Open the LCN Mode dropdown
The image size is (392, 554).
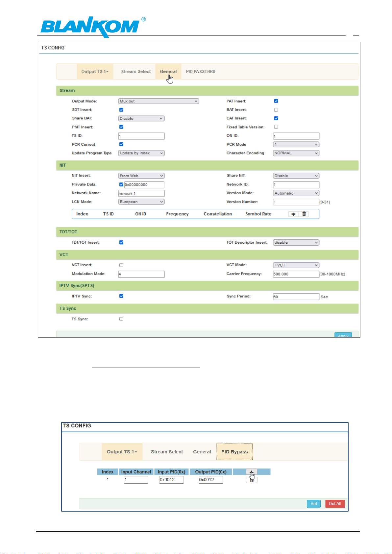click(x=141, y=202)
